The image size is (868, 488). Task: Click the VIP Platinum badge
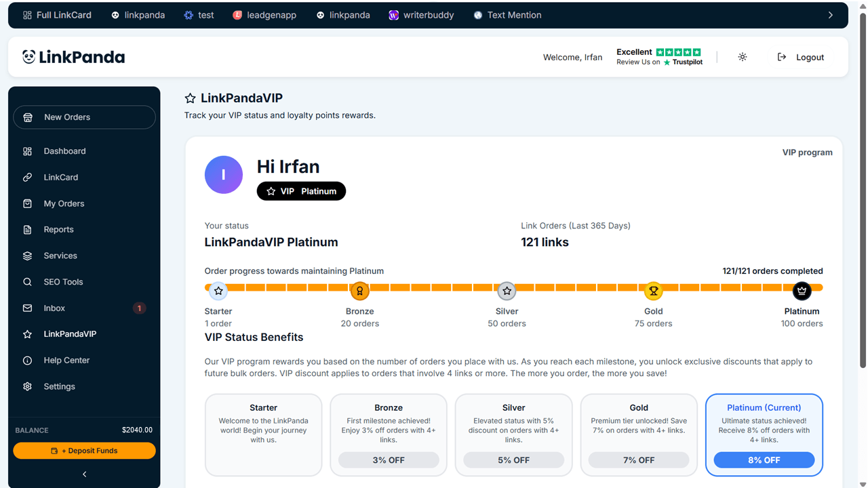[x=301, y=191]
